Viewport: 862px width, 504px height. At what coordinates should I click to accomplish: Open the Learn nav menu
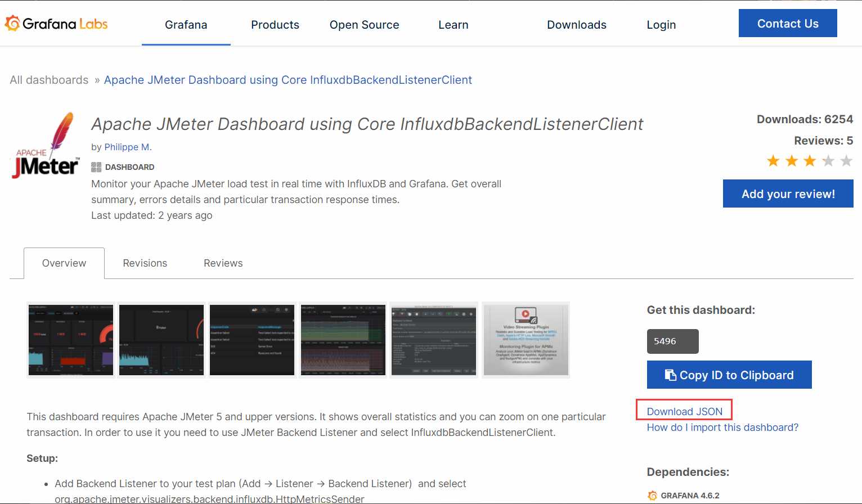click(x=454, y=25)
